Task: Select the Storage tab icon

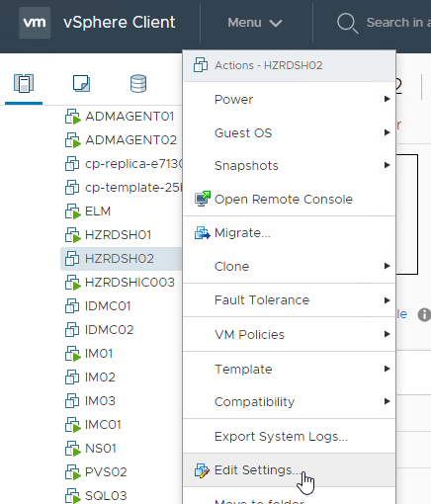Action: (x=138, y=83)
